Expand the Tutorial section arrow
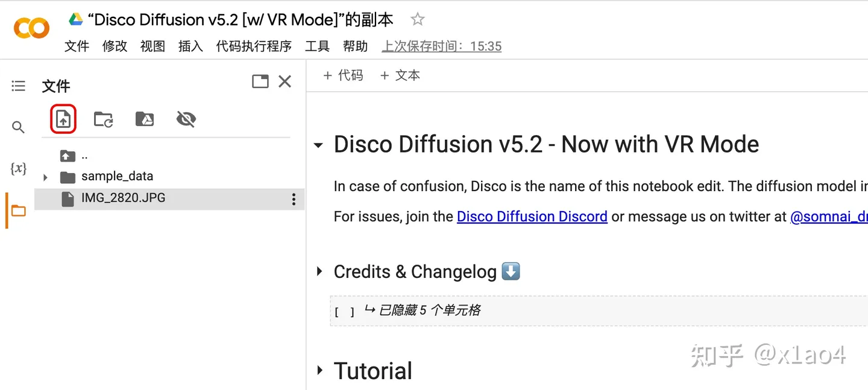868x390 pixels. pyautogui.click(x=319, y=370)
